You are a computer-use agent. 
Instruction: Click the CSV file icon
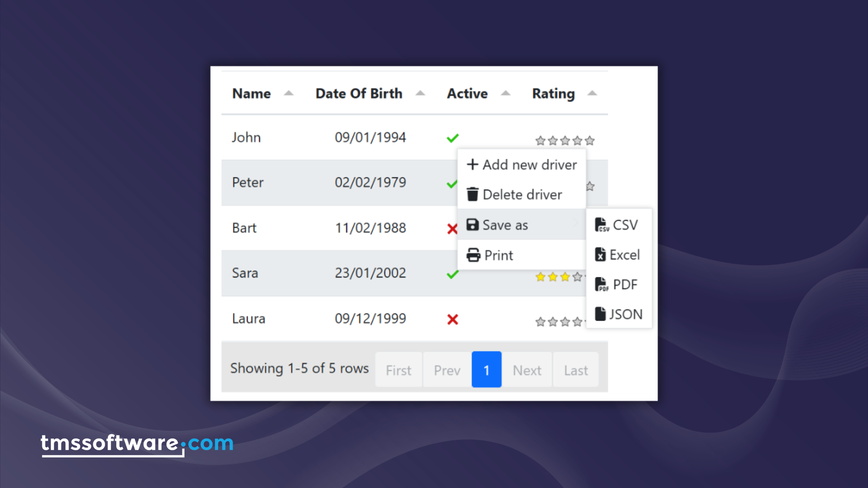click(x=601, y=225)
